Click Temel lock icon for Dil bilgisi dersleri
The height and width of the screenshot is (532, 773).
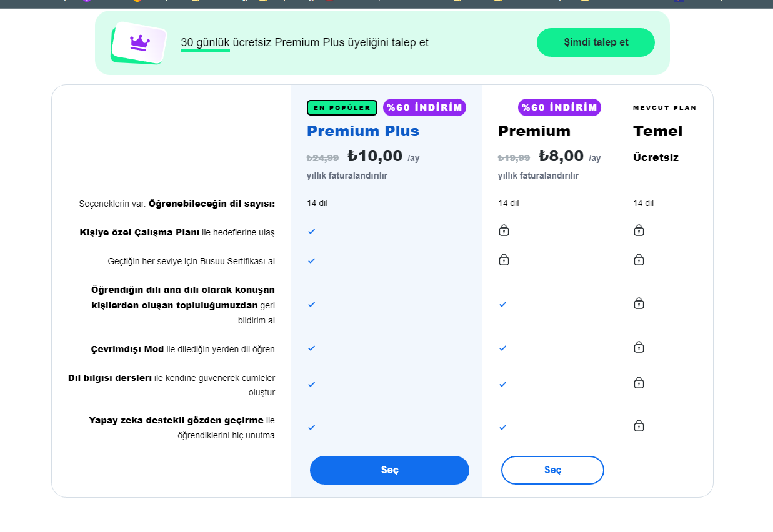639,383
